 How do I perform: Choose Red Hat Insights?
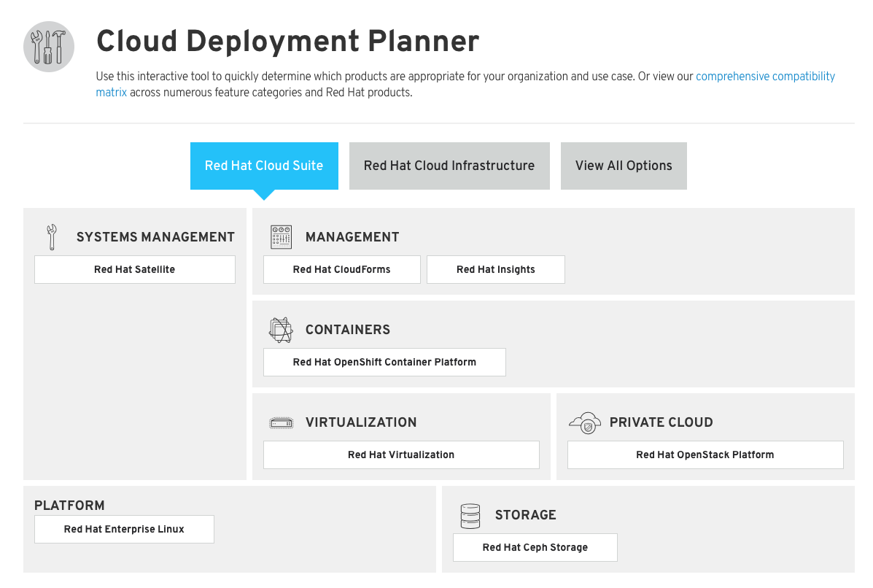click(495, 269)
